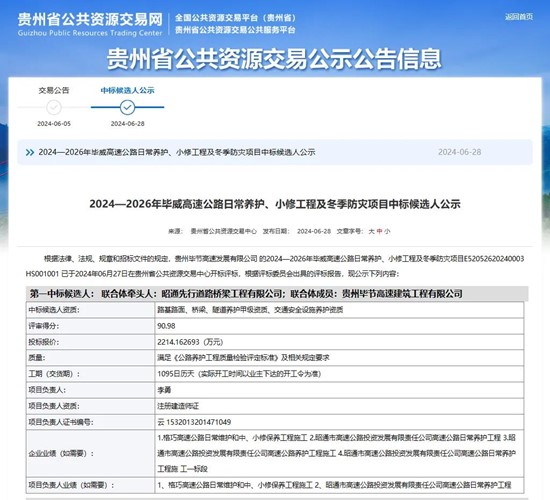This screenshot has width=550, height=500.
Task: Click the date 2024-06-05 under 交易公告
Action: [x=54, y=124]
